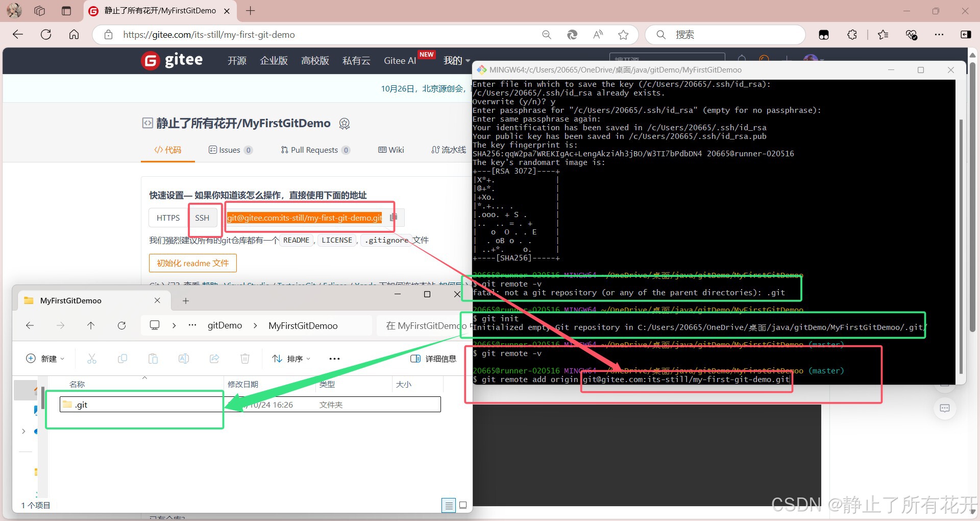Expand the 我的 menu on Gitee

(456, 61)
